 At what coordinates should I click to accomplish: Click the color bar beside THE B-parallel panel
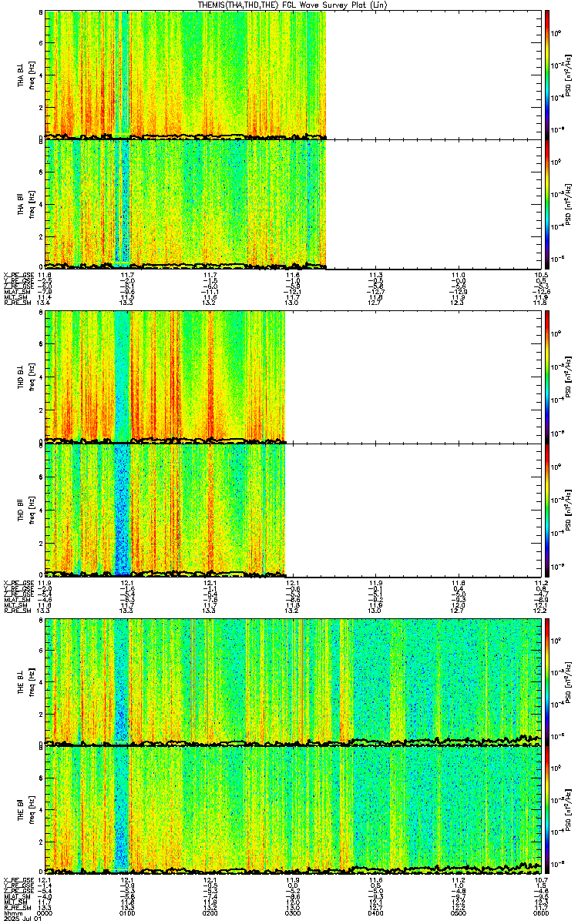click(x=547, y=810)
